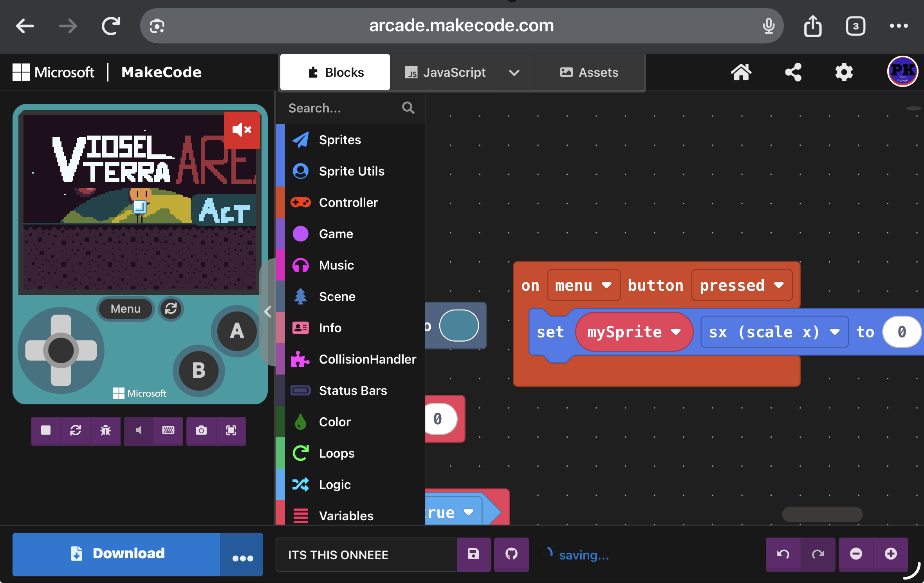924x583 pixels.
Task: Launch the simulator in fullscreen
Action: pos(231,431)
